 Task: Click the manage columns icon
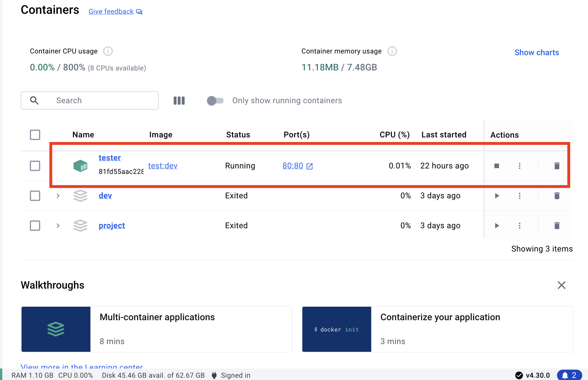(x=179, y=101)
